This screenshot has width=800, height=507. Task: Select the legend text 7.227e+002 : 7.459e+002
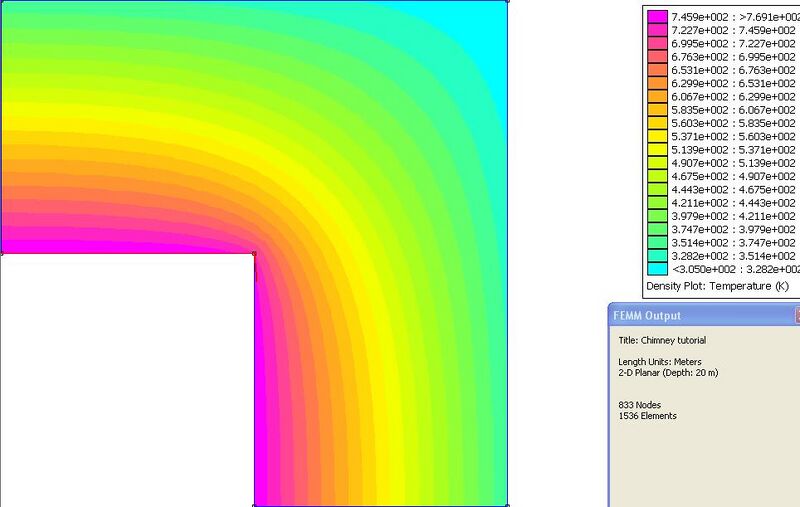coord(733,30)
